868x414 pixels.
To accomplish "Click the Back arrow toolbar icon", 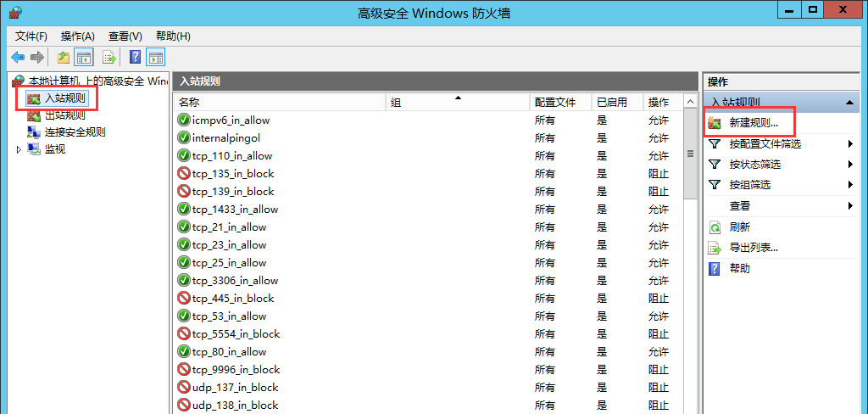I will coord(19,57).
